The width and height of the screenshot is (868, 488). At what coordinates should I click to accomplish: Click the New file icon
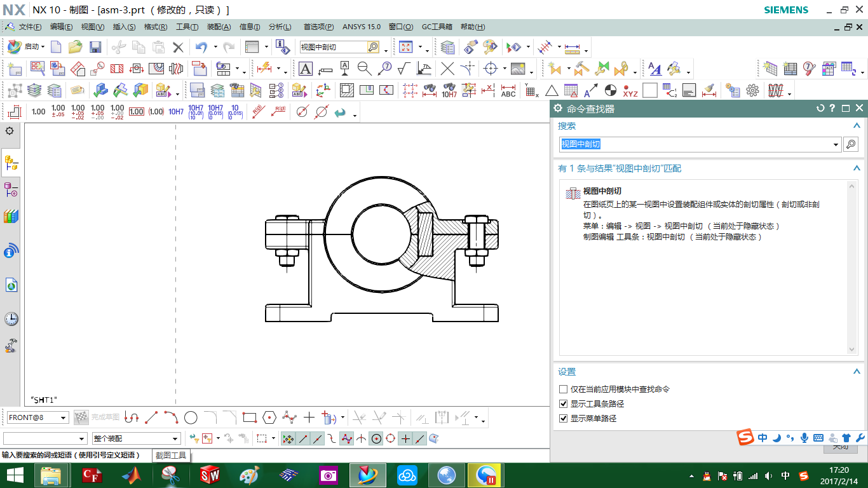click(56, 47)
